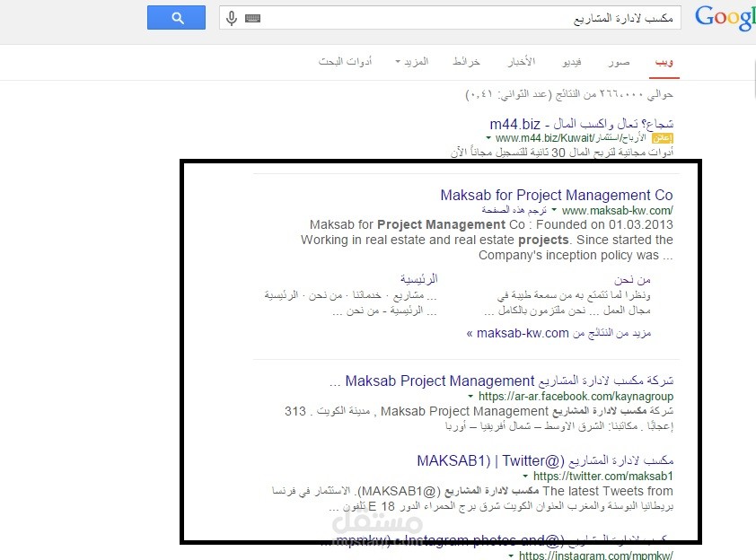Expand arrow next to www.maksab-kw.com URL

click(554, 210)
